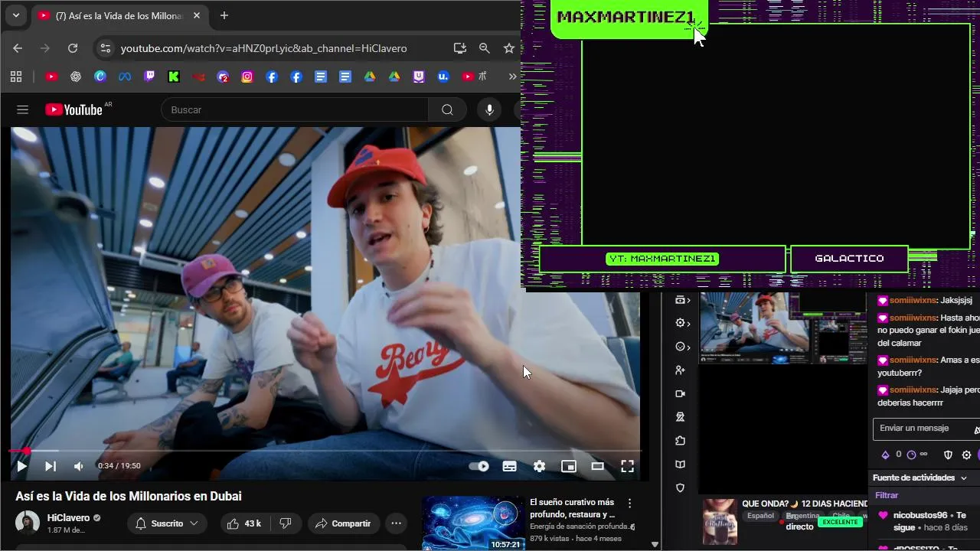This screenshot has width=980, height=551.
Task: Expand the smiley face sidebar menu
Action: (682, 347)
